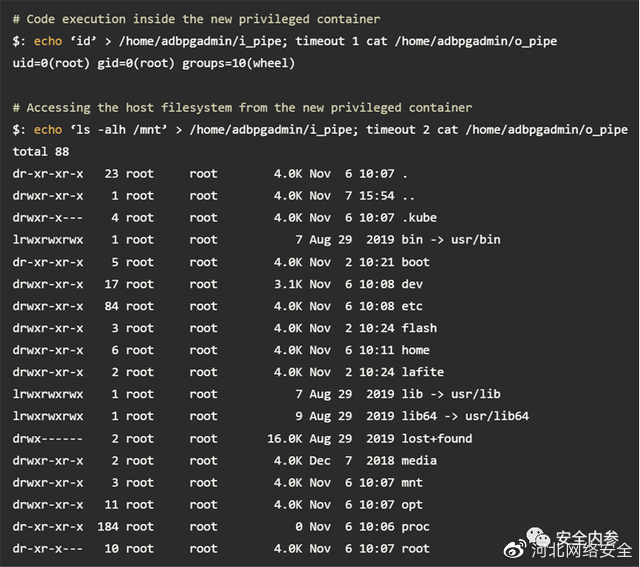The width and height of the screenshot is (640, 567).
Task: Click the lib64 -> usr/lib64 entry
Action: click(x=465, y=416)
